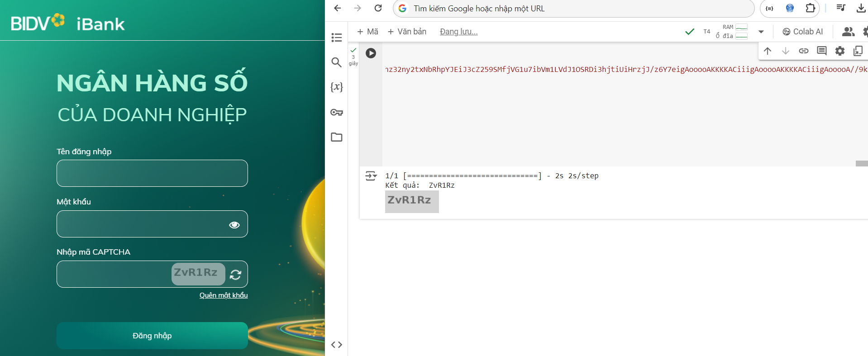Go back in the browser
Viewport: 868px width, 356px height.
point(337,8)
